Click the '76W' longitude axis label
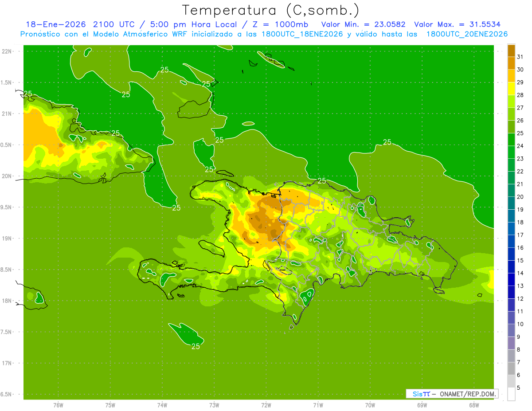Viewport: 532px width, 411px height. click(x=58, y=405)
